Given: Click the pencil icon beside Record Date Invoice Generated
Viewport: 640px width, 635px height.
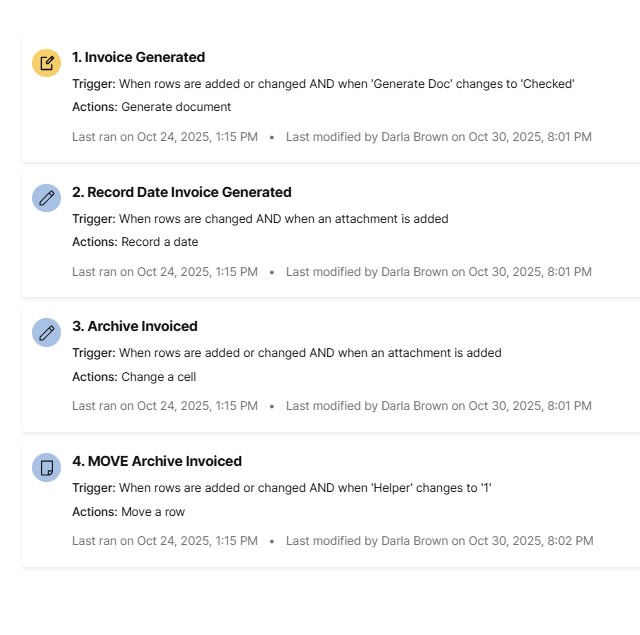Looking at the screenshot, I should tap(46, 198).
